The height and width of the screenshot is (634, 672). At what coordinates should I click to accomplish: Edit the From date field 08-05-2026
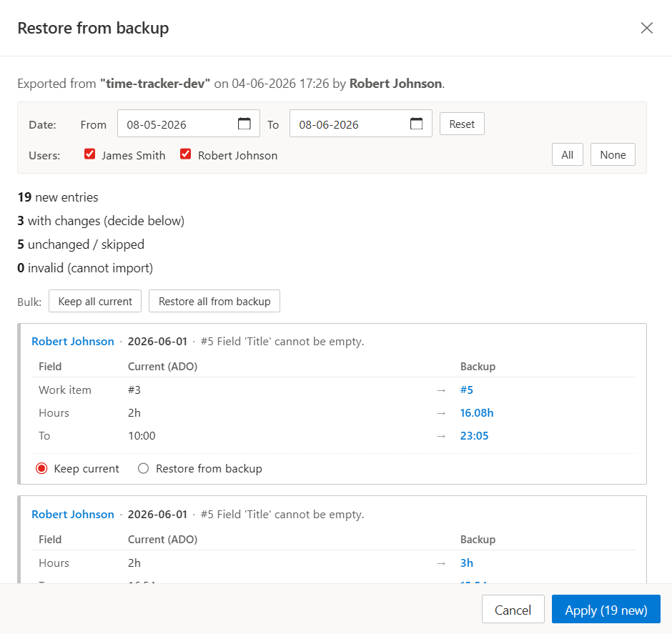tap(189, 124)
